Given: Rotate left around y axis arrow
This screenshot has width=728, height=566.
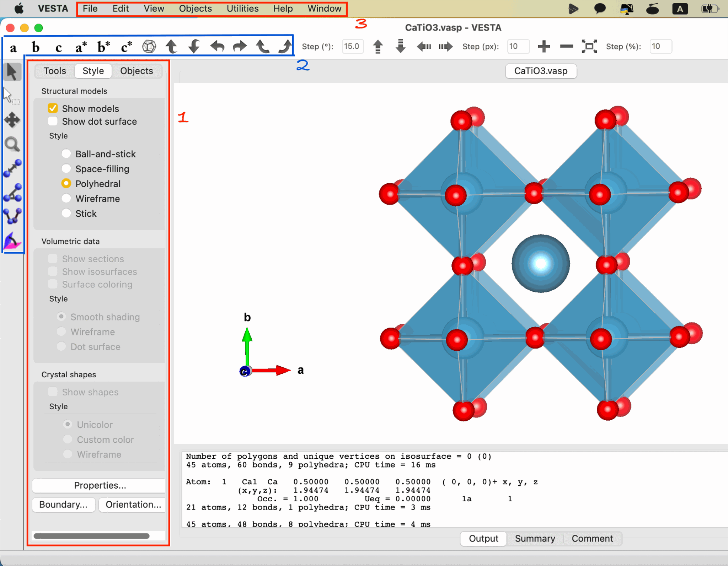Looking at the screenshot, I should point(217,47).
